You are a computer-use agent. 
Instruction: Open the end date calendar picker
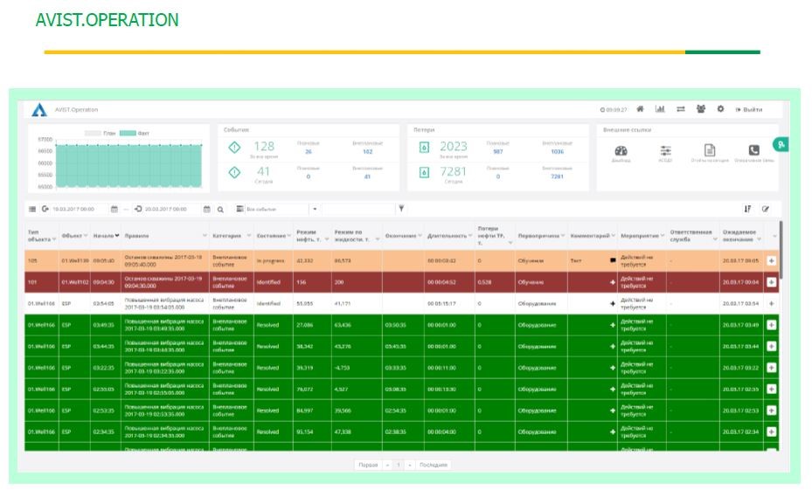pos(206,209)
